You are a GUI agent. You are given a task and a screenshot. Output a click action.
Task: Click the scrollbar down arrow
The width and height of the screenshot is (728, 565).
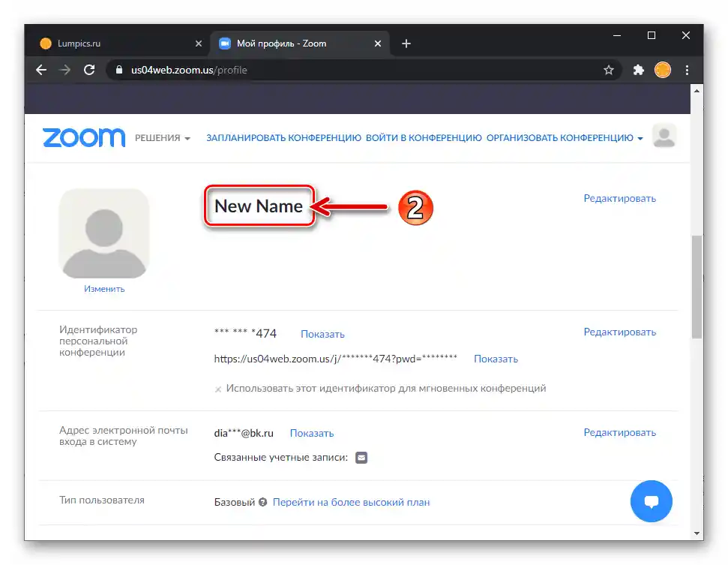tap(697, 533)
